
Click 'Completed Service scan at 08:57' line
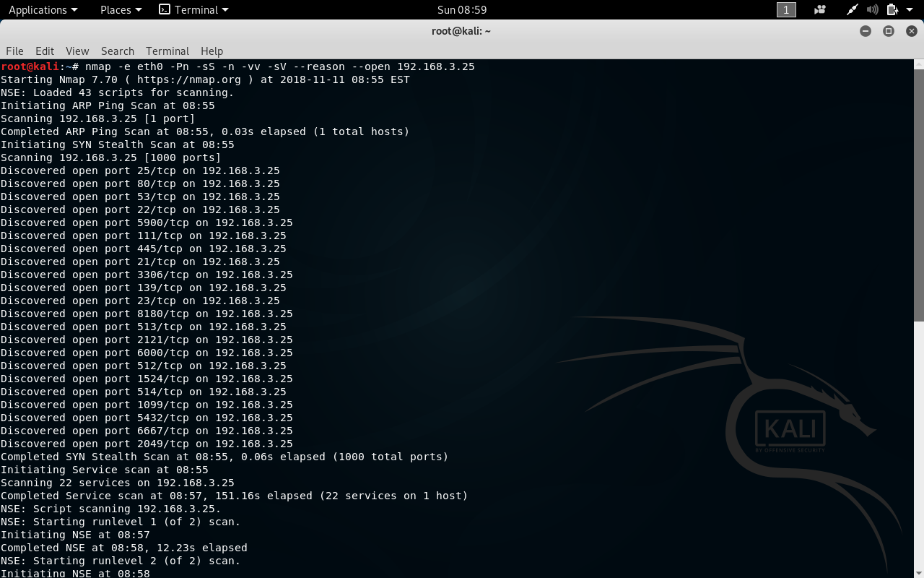point(235,496)
